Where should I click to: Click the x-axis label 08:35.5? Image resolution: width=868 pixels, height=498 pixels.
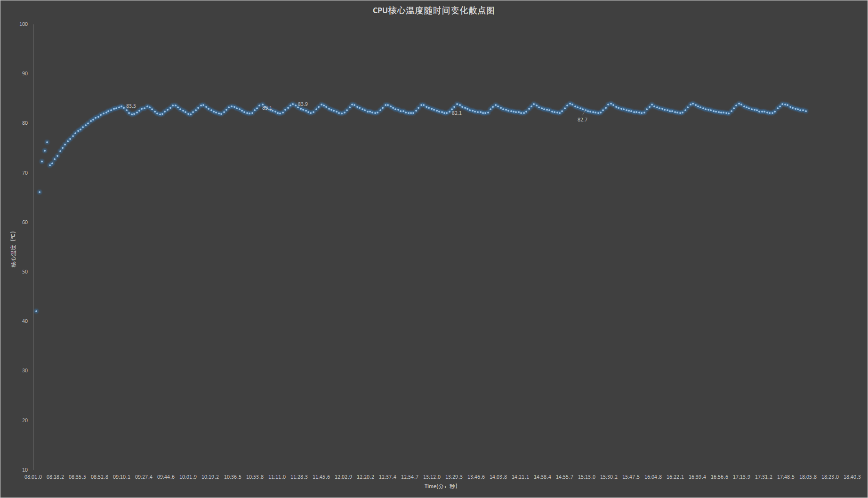click(x=77, y=477)
